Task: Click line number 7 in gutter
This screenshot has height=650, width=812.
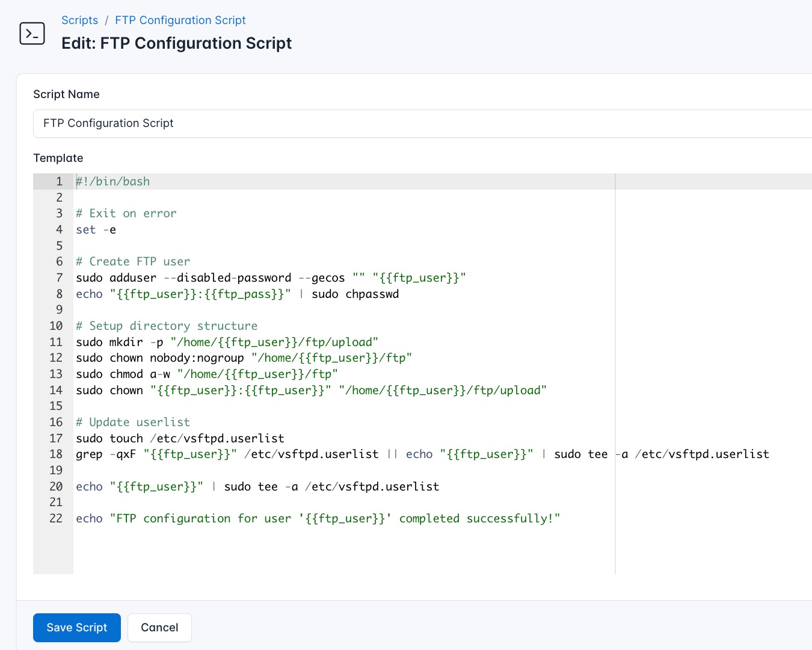Action: (59, 278)
